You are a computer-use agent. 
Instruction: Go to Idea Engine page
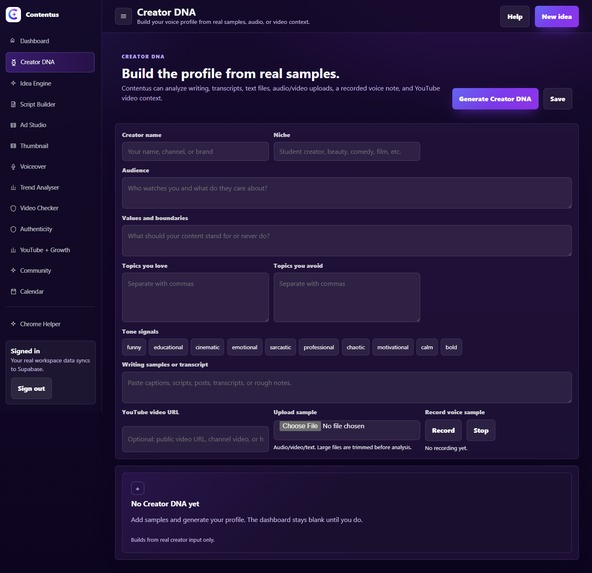(x=50, y=83)
